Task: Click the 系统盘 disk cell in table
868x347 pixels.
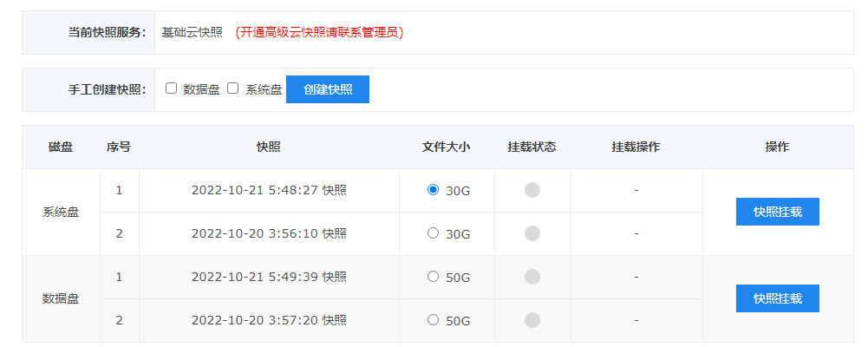Action: [x=61, y=212]
